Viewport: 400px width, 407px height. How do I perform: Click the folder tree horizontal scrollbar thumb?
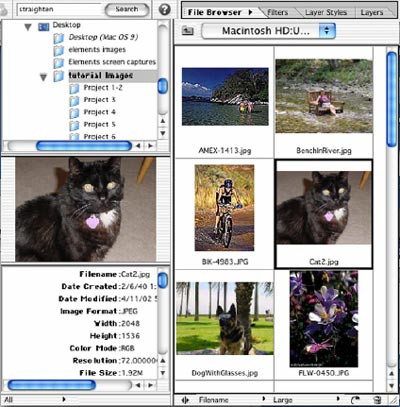click(x=84, y=146)
